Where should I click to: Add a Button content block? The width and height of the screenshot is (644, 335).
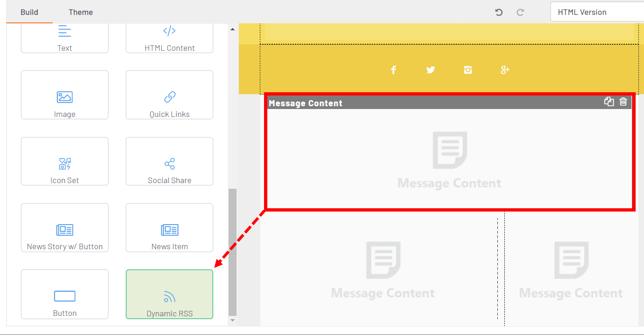[x=65, y=294]
